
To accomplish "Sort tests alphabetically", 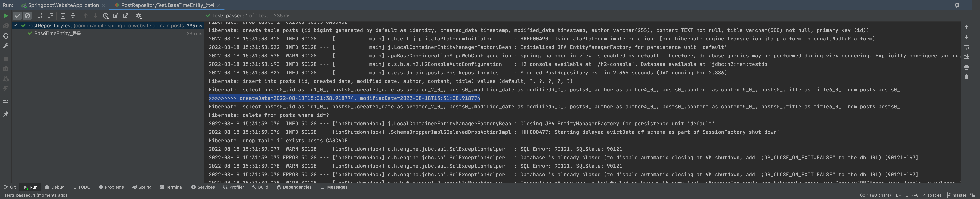I will point(40,16).
